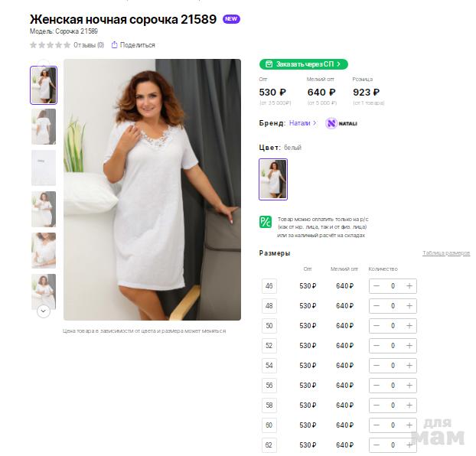
Task: Click the green P/c payment icon
Action: pos(266,222)
